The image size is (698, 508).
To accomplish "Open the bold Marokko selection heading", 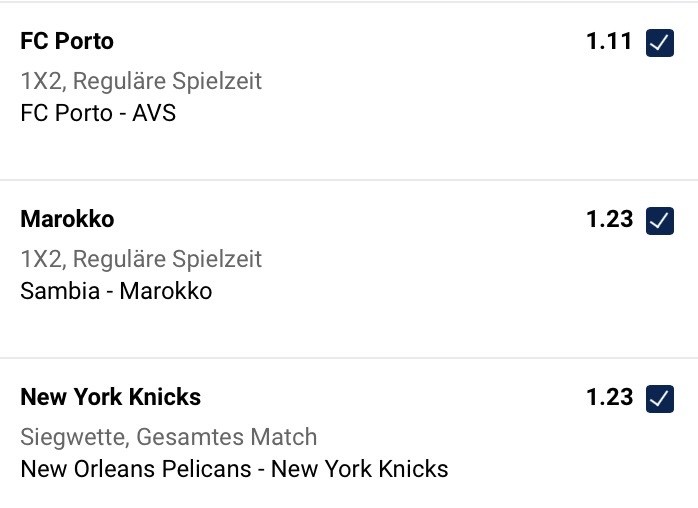I will (67, 220).
